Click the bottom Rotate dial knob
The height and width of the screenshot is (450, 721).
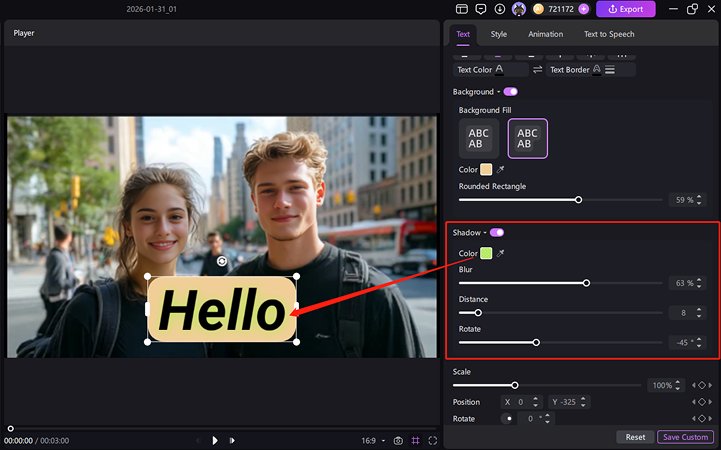pos(508,418)
